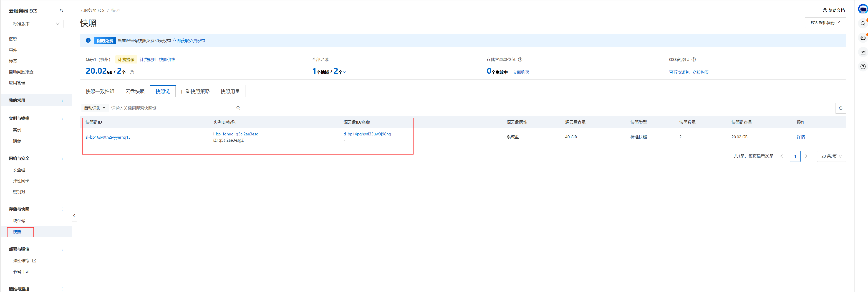Click the sidebar search magnifier icon
Image resolution: width=868 pixels, height=292 pixels.
pyautogui.click(x=61, y=10)
